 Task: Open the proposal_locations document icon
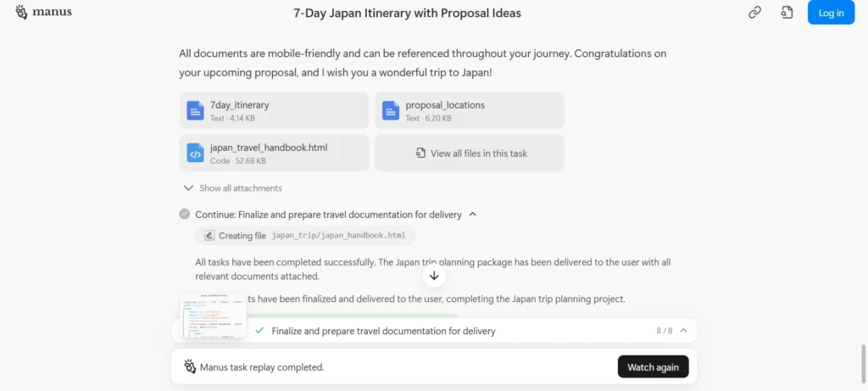(390, 111)
